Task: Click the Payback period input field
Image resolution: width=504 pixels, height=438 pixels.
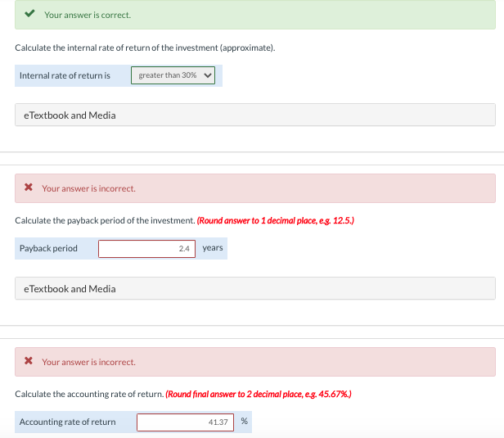Action: 147,249
